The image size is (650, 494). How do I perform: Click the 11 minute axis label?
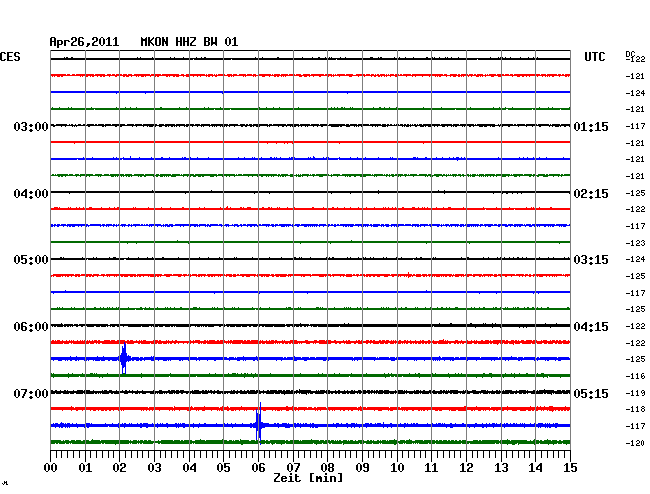pyautogui.click(x=432, y=467)
